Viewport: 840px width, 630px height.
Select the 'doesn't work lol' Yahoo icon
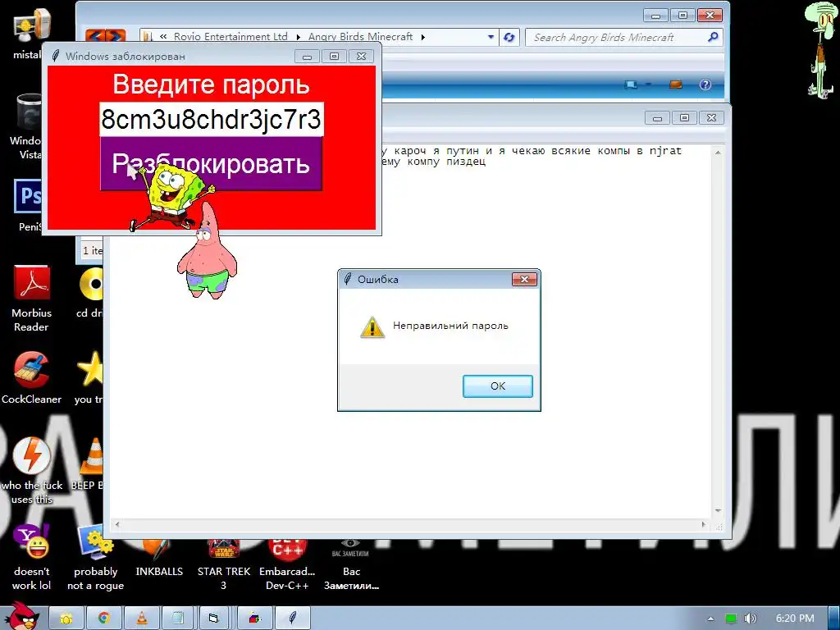[x=32, y=557]
